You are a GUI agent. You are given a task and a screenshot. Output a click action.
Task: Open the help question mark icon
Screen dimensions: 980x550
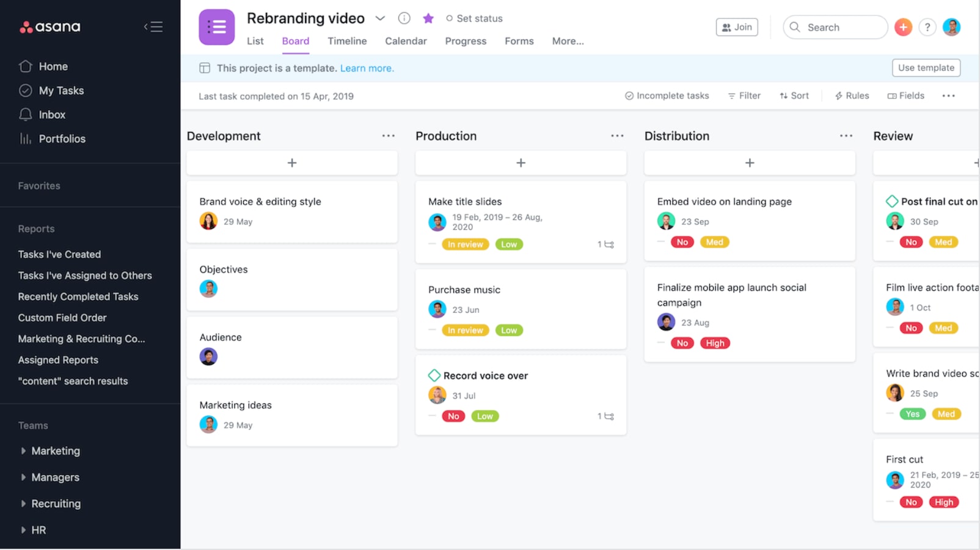(927, 27)
